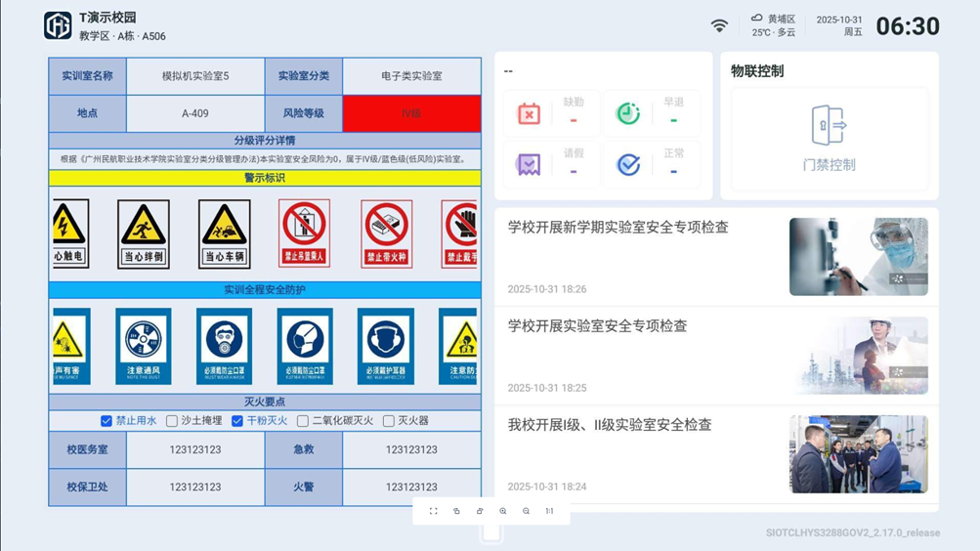Click the date 2025-10-31 周五 in the header
Image resolution: width=980 pixels, height=551 pixels.
[x=839, y=25]
